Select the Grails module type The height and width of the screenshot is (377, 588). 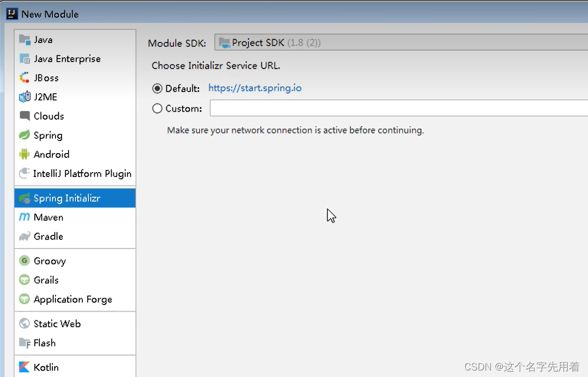click(46, 280)
